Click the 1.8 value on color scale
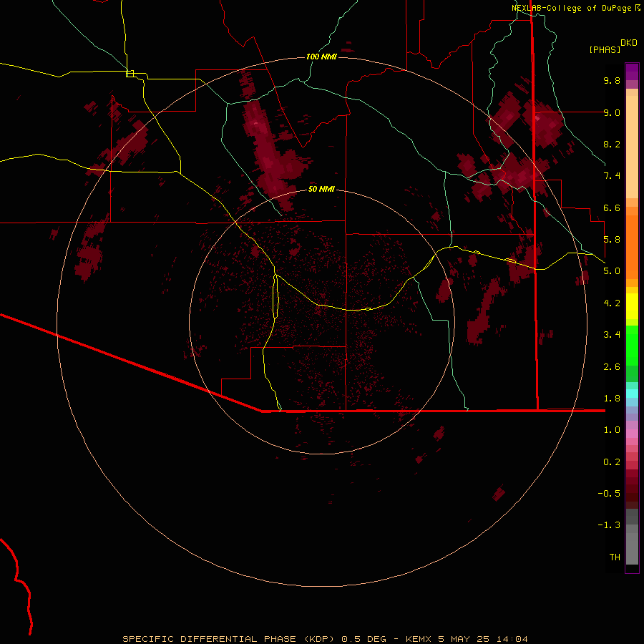The width and height of the screenshot is (644, 644). point(612,399)
